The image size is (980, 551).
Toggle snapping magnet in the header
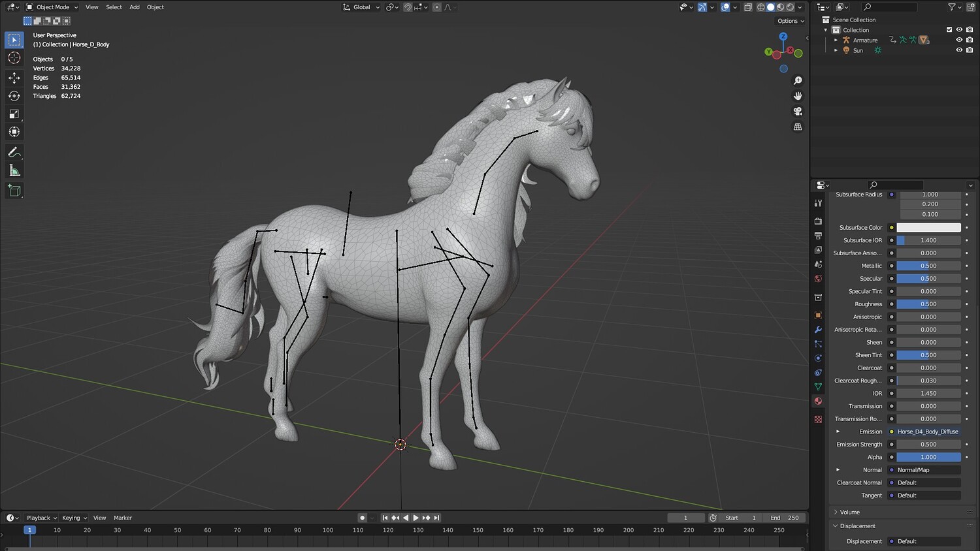(408, 7)
